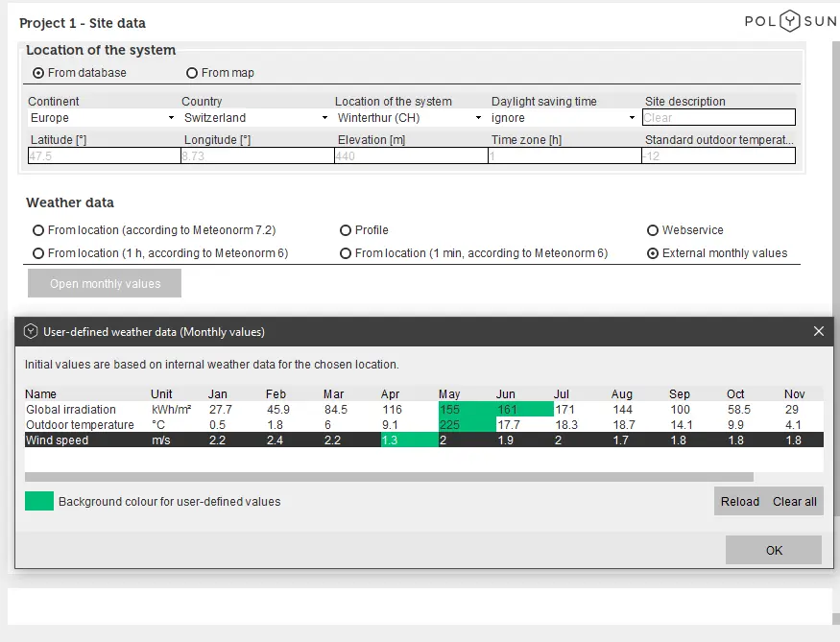
Task: Select the Profile weather data option
Action: pos(346,230)
